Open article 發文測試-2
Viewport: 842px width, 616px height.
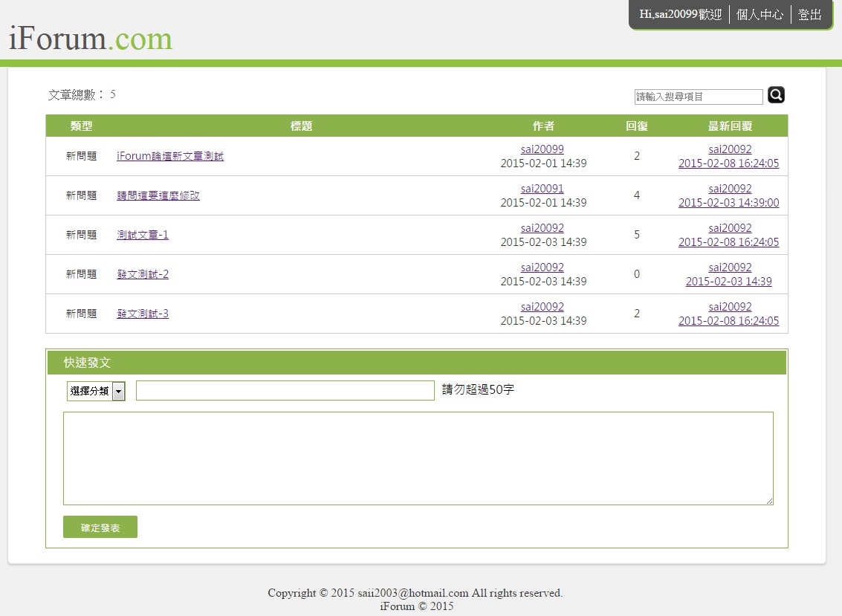(143, 274)
